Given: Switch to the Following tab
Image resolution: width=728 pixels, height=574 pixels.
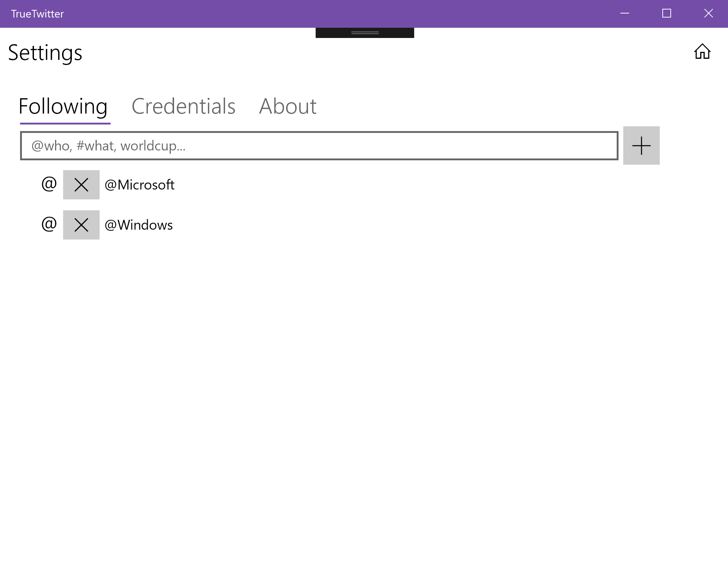Looking at the screenshot, I should point(63,106).
